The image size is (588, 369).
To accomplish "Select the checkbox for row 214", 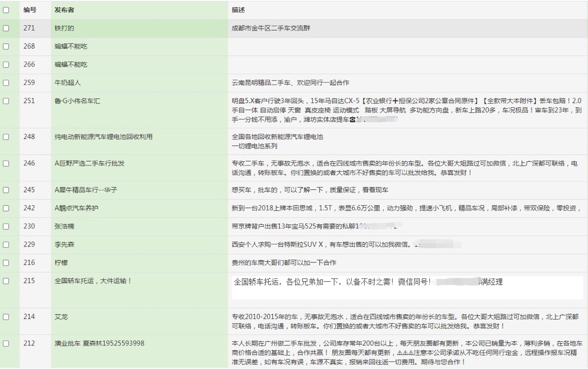I will tap(6, 317).
